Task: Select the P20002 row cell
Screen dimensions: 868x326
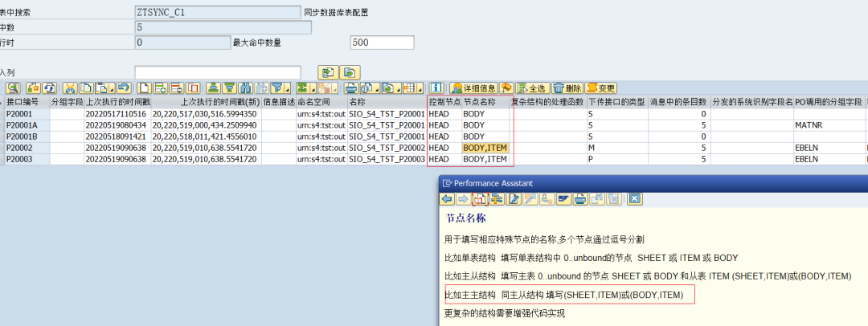Action: [x=27, y=148]
